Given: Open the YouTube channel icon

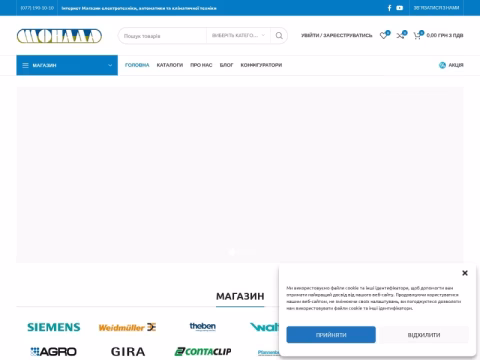Looking at the screenshot, I should [x=400, y=8].
